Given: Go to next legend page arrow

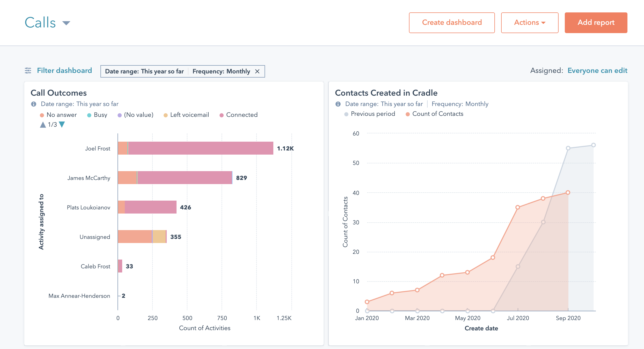Looking at the screenshot, I should tap(62, 125).
